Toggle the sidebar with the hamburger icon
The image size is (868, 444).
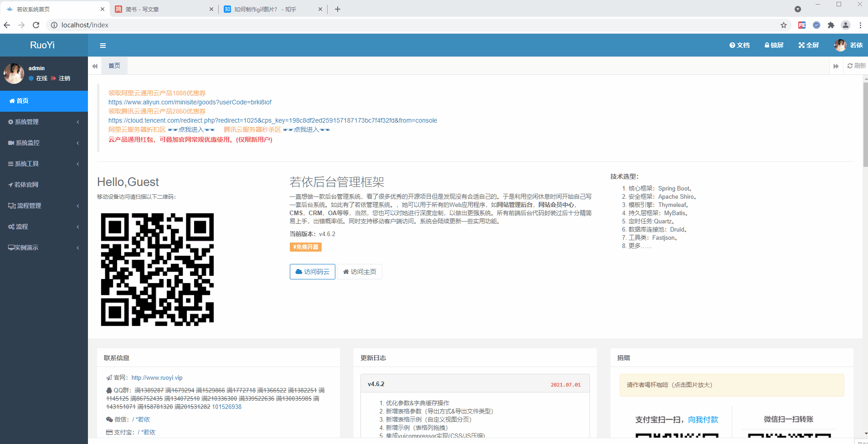103,45
